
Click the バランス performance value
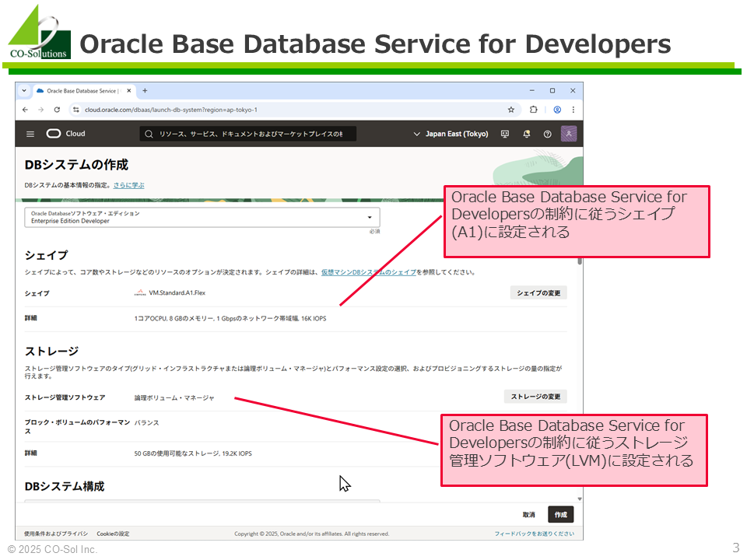click(x=147, y=422)
